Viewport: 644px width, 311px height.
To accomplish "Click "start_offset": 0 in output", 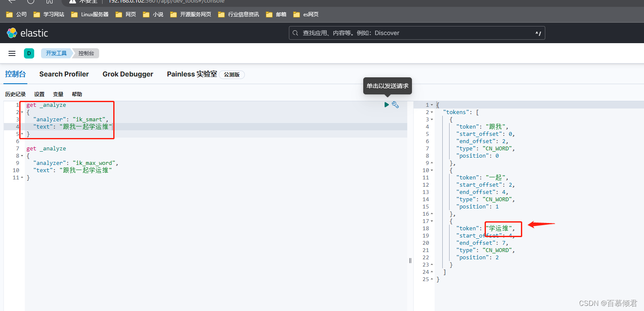I will (485, 134).
